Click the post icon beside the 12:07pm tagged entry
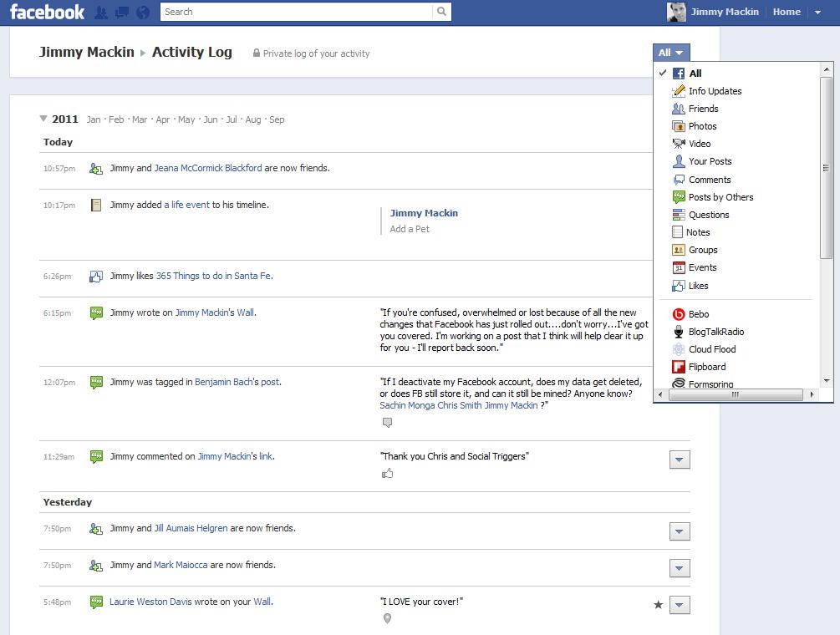Image resolution: width=840 pixels, height=635 pixels. [96, 383]
